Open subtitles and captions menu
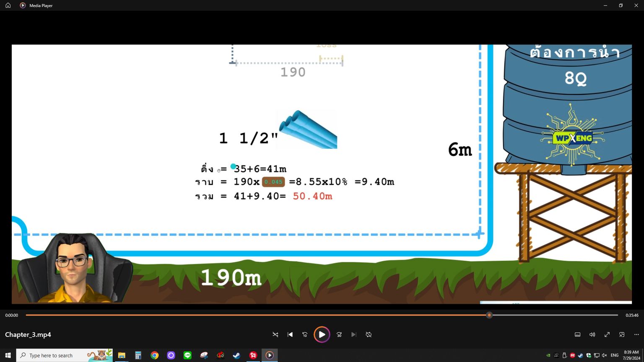This screenshot has width=644, height=362. tap(577, 335)
